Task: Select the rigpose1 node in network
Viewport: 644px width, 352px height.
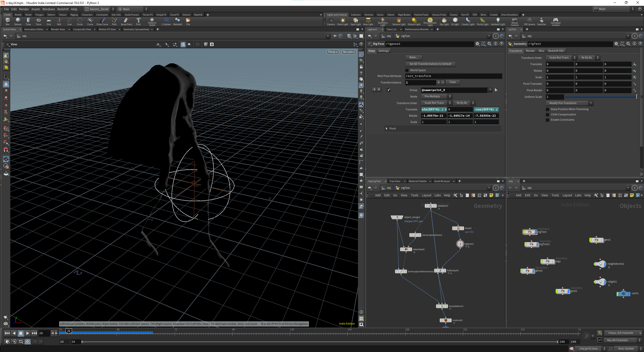Action: (x=460, y=244)
